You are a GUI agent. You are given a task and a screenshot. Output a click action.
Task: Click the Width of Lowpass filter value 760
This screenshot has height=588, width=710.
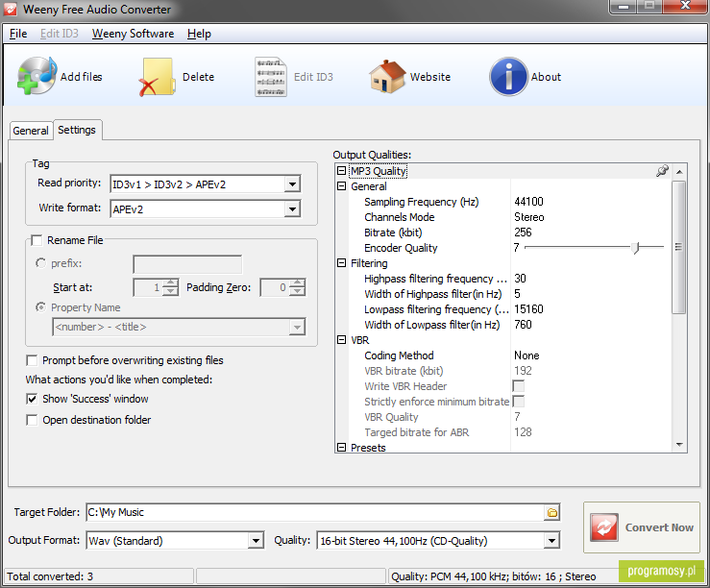pos(523,325)
